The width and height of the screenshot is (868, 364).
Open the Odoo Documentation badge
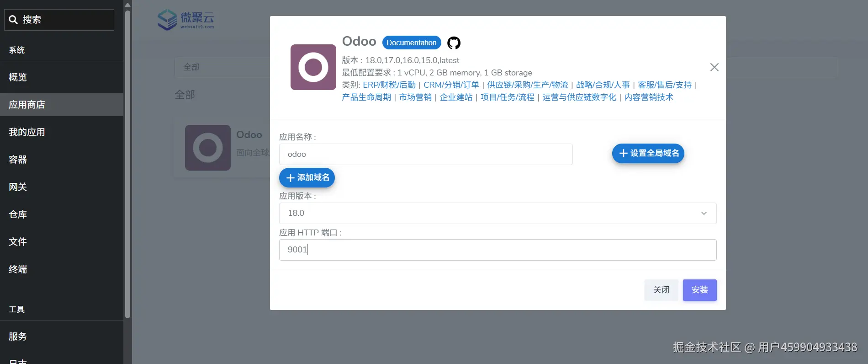(x=412, y=43)
